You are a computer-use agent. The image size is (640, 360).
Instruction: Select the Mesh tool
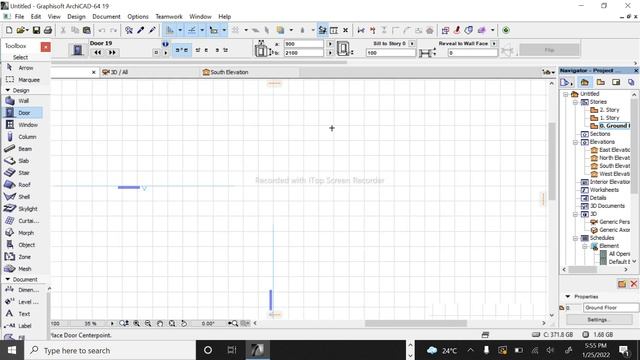(22, 269)
